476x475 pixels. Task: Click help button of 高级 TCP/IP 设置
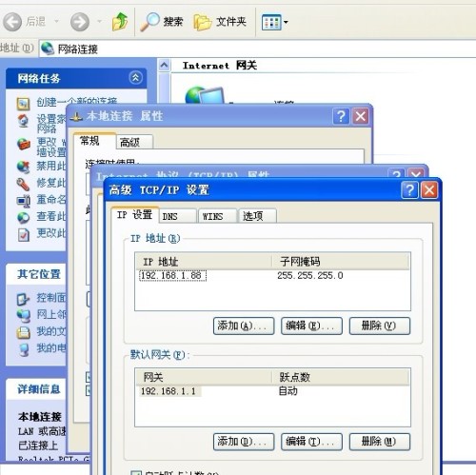409,190
